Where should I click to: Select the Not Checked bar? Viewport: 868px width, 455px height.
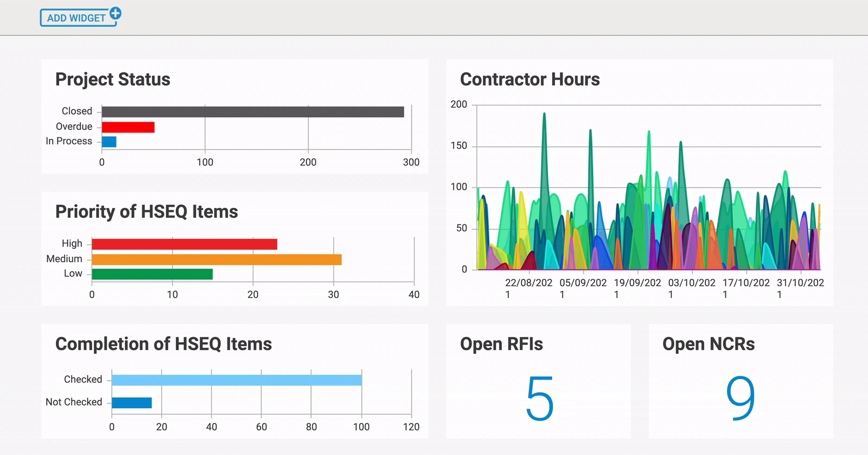pyautogui.click(x=132, y=403)
